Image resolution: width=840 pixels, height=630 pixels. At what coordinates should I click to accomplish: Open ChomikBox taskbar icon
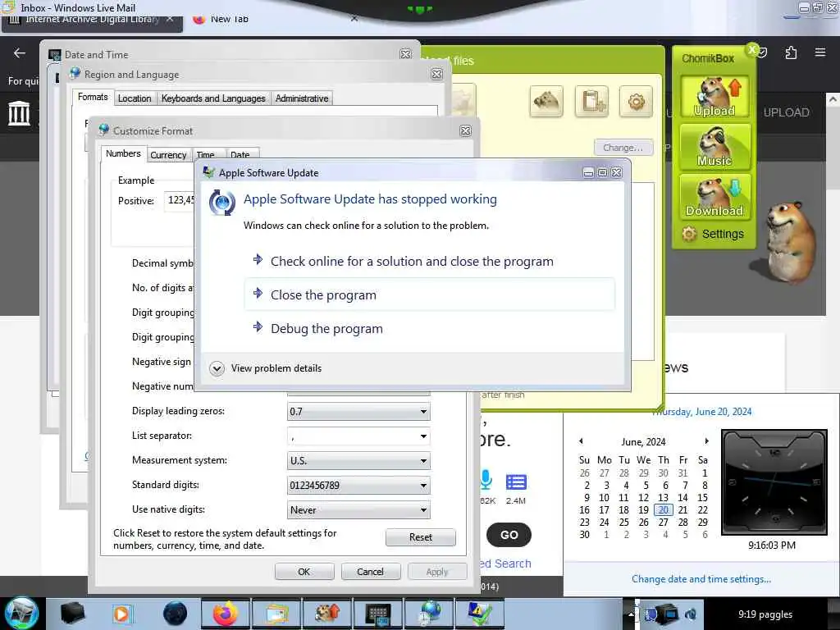[327, 614]
